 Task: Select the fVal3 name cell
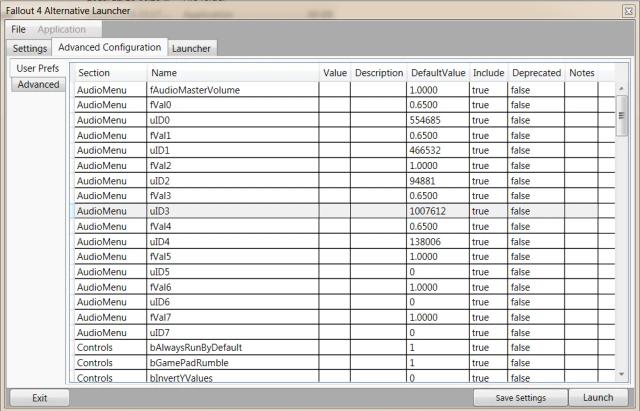[x=233, y=196]
